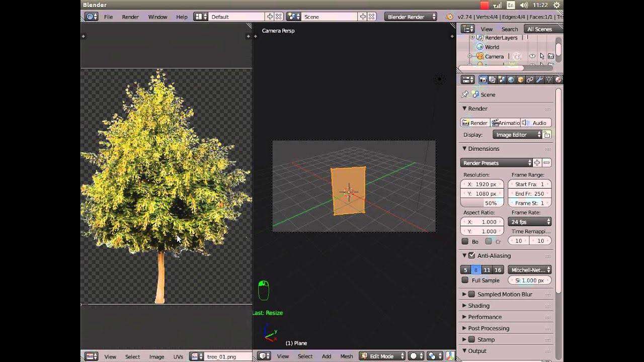This screenshot has width=644, height=362.
Task: Set anti-aliasing samples to 16
Action: coord(498,270)
